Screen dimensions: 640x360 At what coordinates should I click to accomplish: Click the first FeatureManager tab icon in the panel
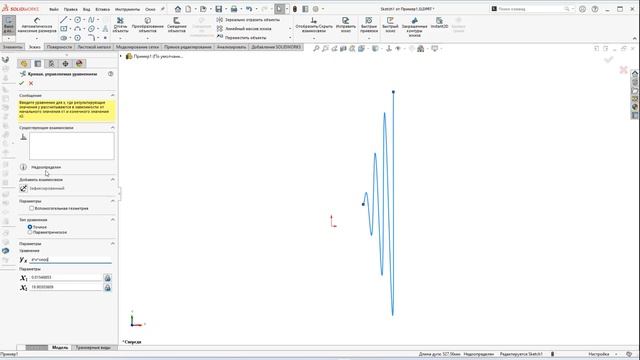[24, 64]
